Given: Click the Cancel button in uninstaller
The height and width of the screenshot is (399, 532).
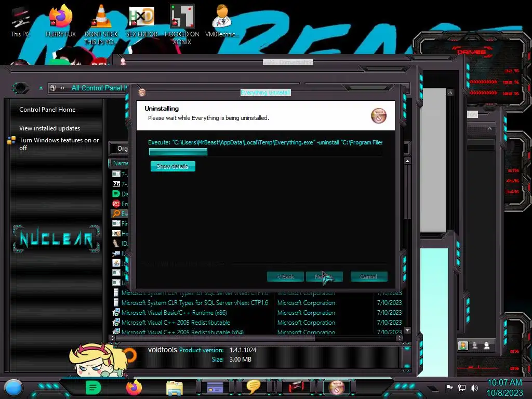Looking at the screenshot, I should point(369,276).
